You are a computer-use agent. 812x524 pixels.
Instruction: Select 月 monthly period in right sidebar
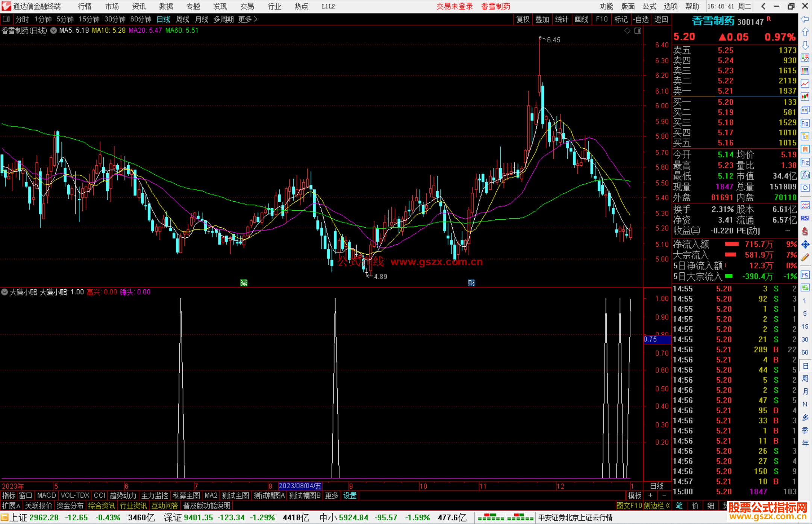[x=805, y=391]
